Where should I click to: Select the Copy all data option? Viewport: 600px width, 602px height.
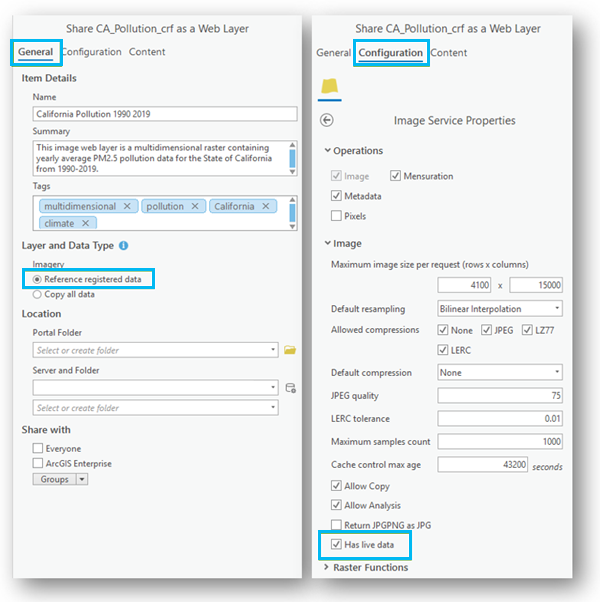coord(38,295)
